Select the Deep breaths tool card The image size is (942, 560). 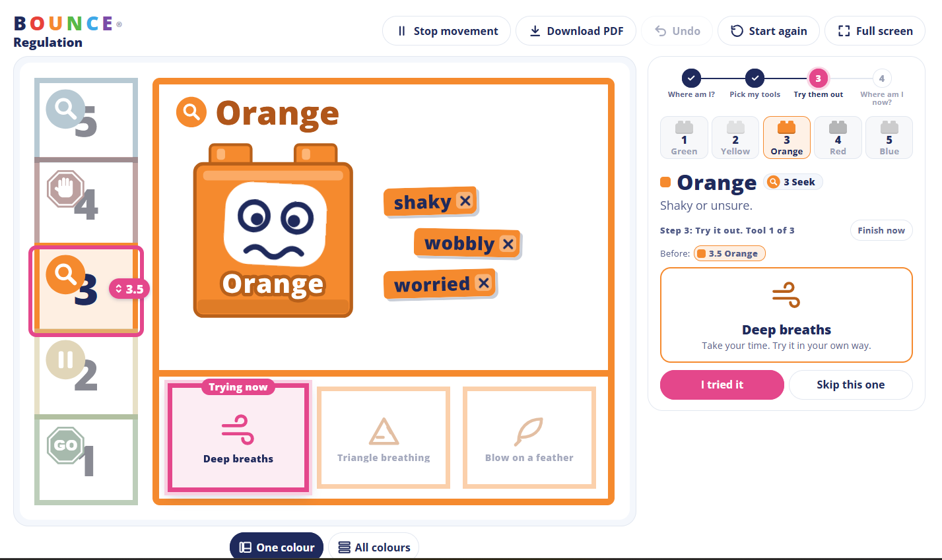pos(238,437)
